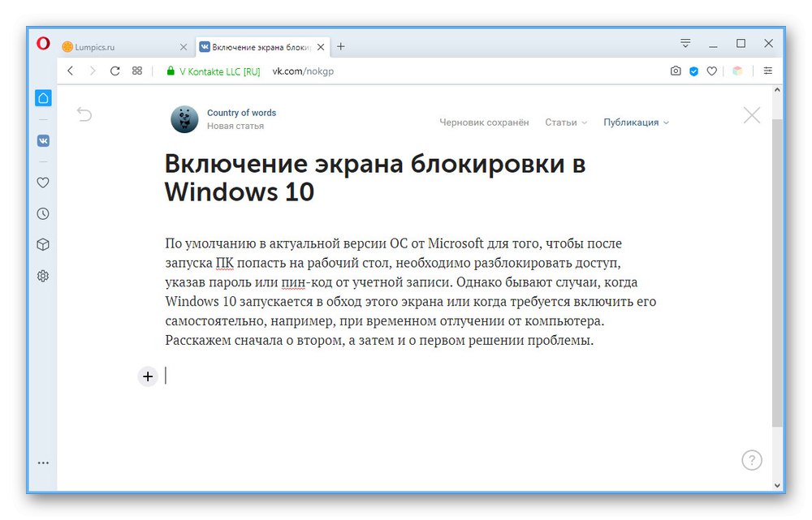This screenshot has width=812, height=520.
Task: Reload the current page
Action: click(115, 71)
